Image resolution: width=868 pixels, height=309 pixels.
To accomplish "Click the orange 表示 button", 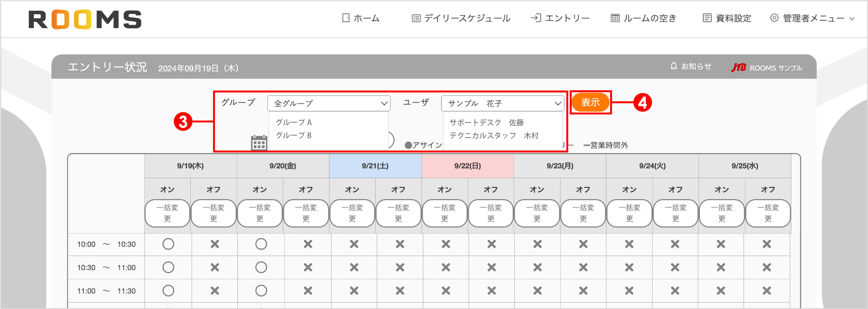I will coord(590,103).
